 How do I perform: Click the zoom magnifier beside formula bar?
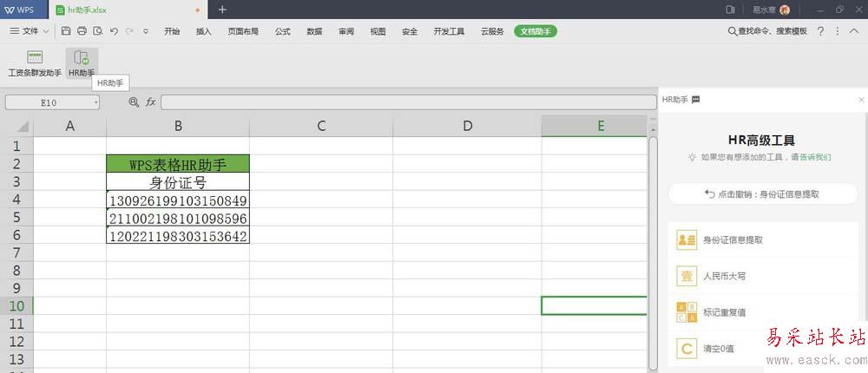pyautogui.click(x=134, y=102)
